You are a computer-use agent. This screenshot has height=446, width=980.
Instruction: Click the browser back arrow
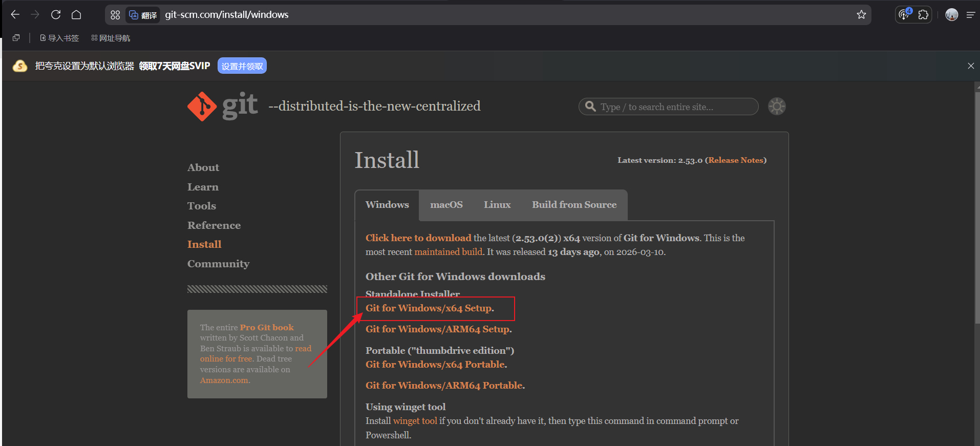[x=15, y=15]
